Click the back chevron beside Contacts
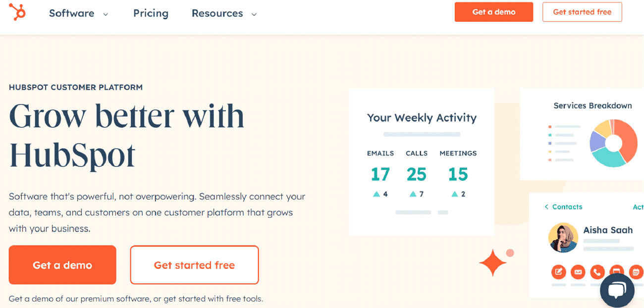Viewport: 644px width, 308px height. point(546,207)
